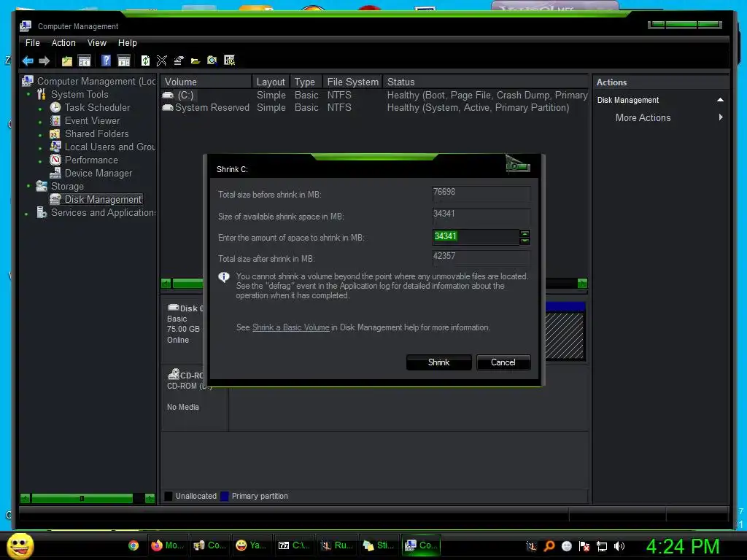The width and height of the screenshot is (747, 560).
Task: Click the Shrink button
Action: click(x=438, y=362)
